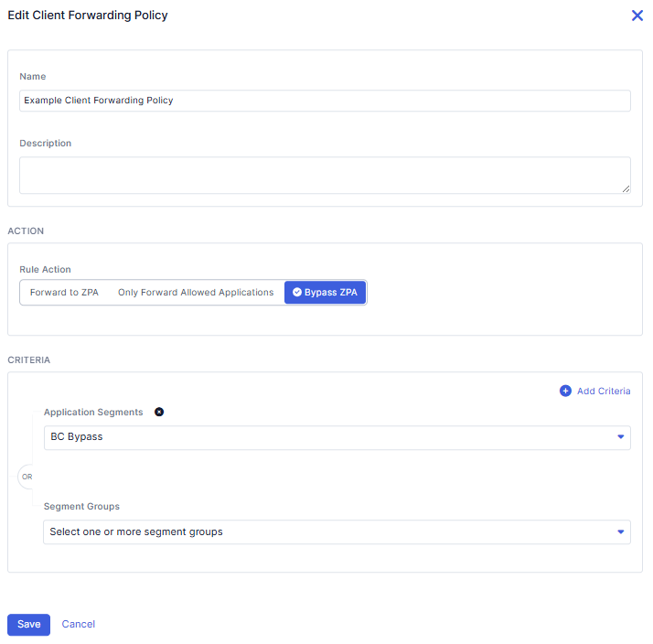Expand Segment Groups dropdown arrow
The image size is (653, 644).
point(620,532)
